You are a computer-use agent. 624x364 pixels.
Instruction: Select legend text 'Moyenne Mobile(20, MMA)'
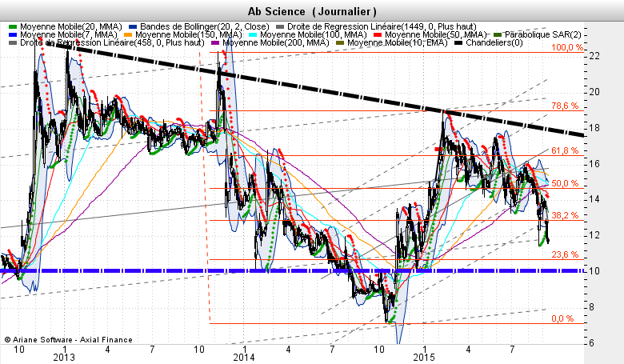coord(71,26)
